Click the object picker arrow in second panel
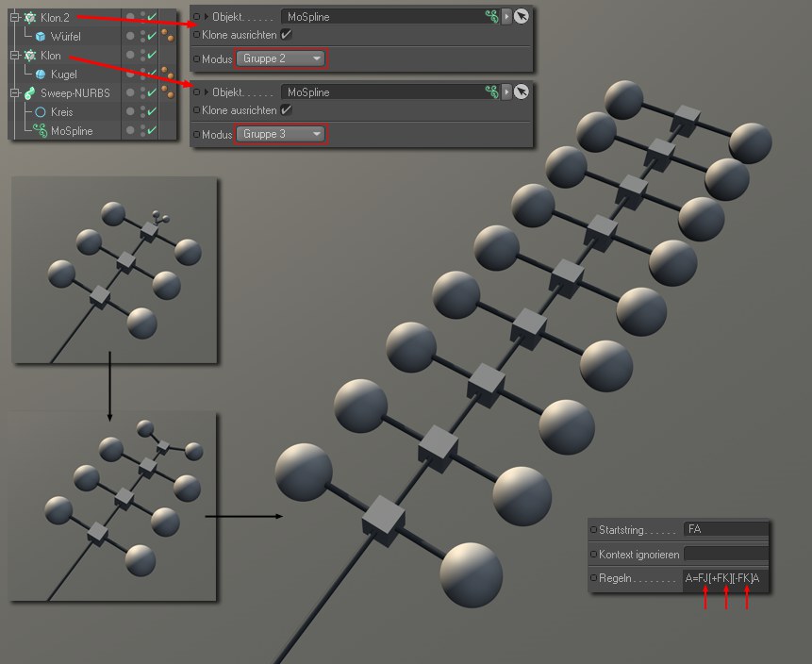Viewport: 812px width, 664px height. (522, 91)
